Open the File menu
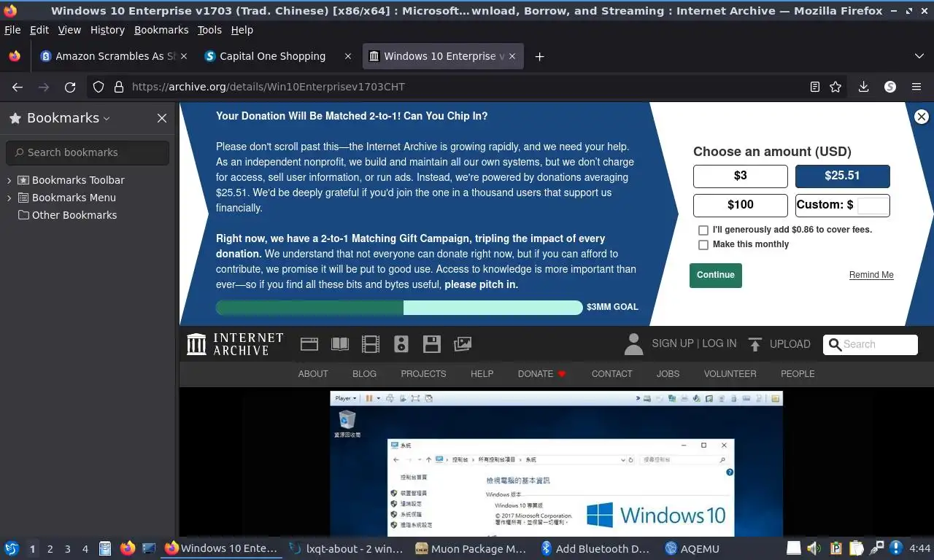The width and height of the screenshot is (934, 560). 12,30
